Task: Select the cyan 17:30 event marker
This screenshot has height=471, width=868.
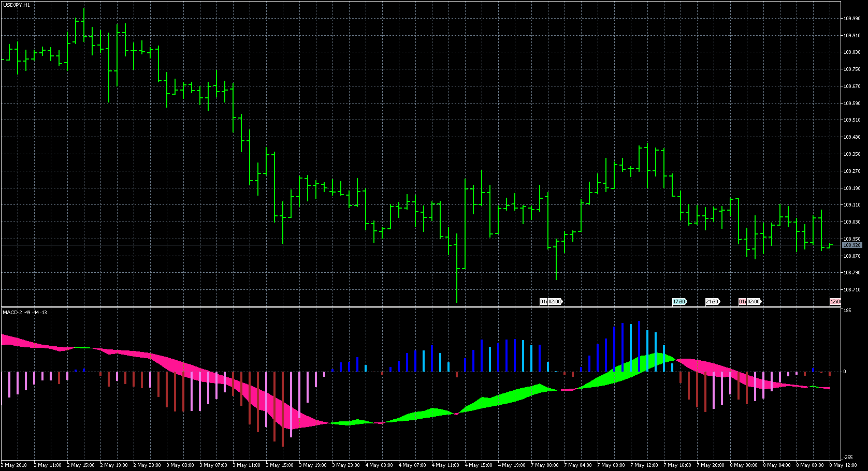Action: (x=679, y=302)
